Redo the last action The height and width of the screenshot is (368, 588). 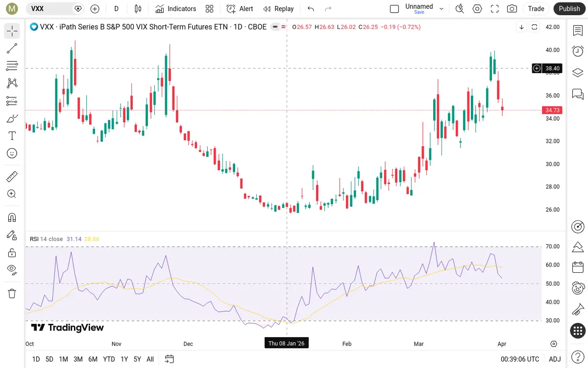328,9
